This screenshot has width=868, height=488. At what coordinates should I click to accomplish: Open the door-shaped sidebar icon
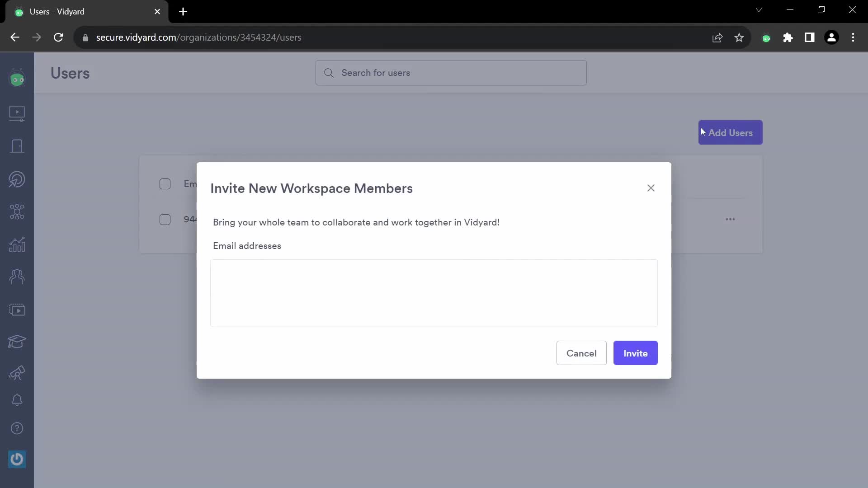pyautogui.click(x=17, y=146)
